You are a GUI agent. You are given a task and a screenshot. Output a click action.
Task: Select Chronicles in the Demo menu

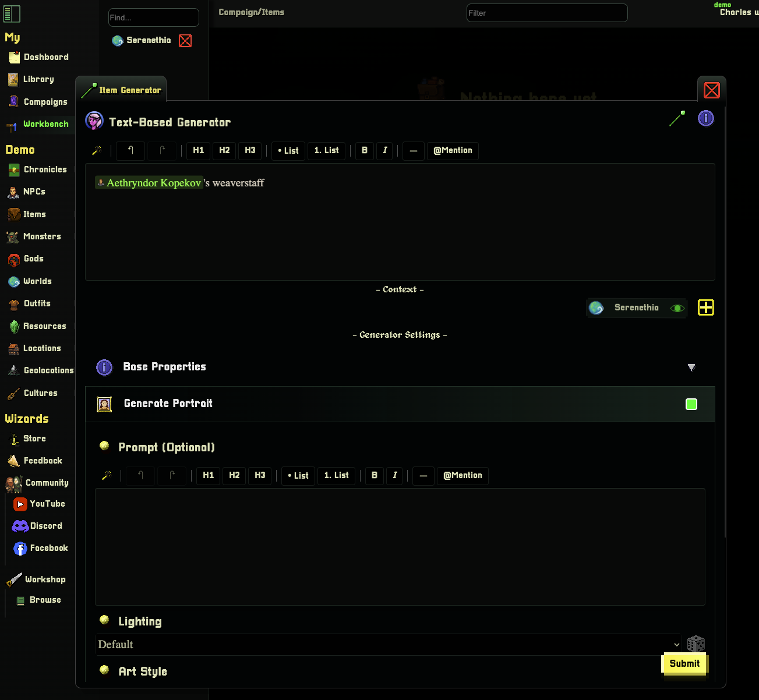pyautogui.click(x=13, y=169)
